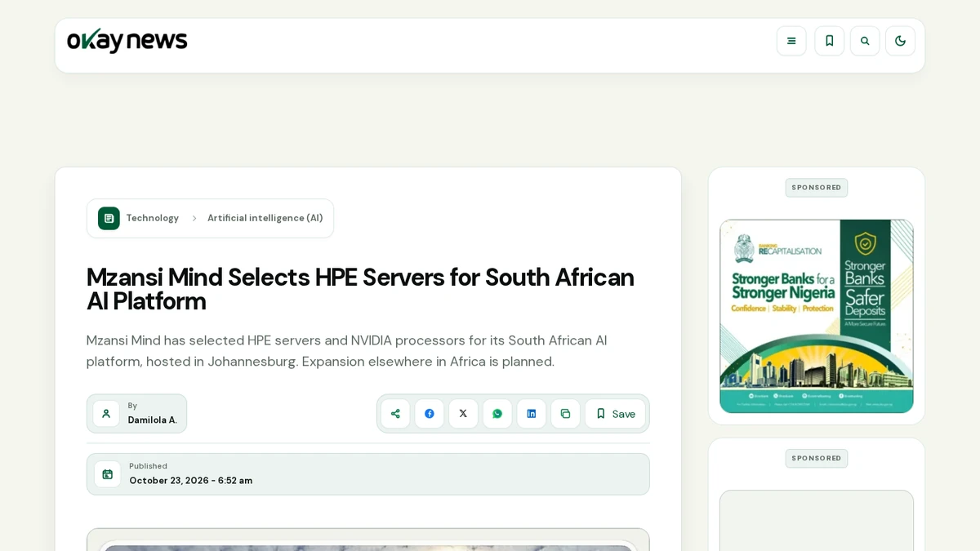Open saved bookmarks in header
980x551 pixels.
coord(829,41)
